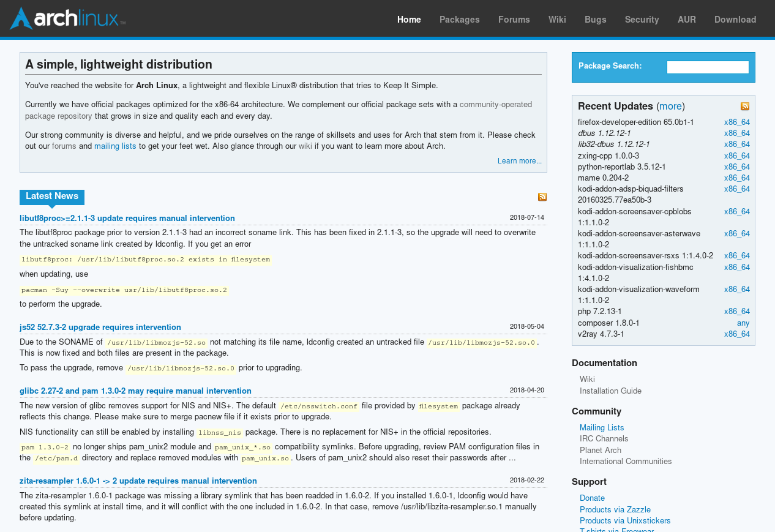Select the 'any' architecture link for composer
The height and width of the screenshot is (532, 775).
tap(743, 323)
